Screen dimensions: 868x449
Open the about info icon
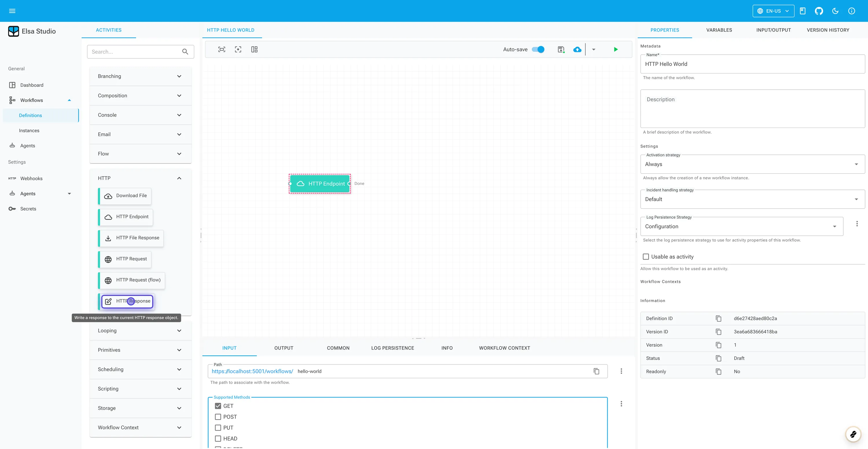coord(852,11)
